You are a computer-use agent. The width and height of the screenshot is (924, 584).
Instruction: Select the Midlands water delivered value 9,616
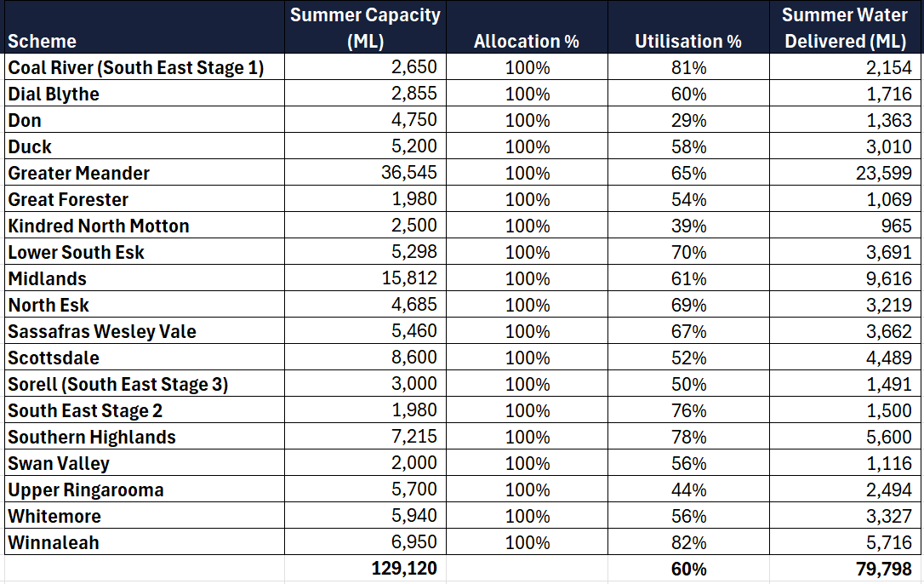[x=888, y=278]
